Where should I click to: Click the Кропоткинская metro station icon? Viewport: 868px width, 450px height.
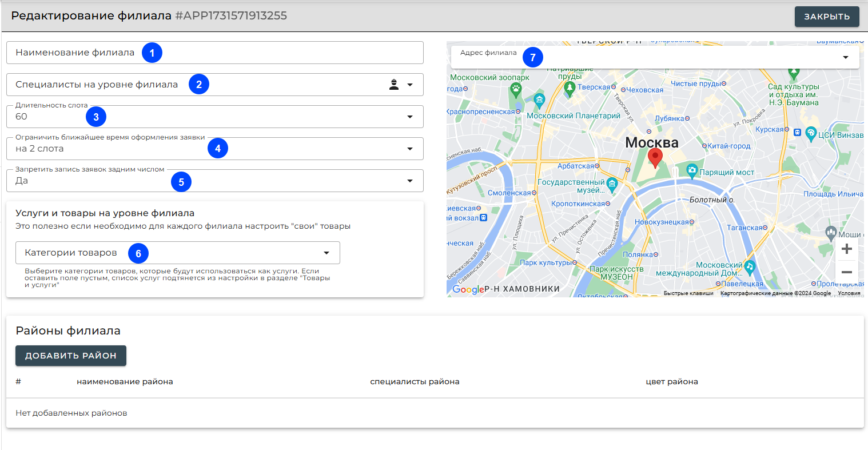608,204
